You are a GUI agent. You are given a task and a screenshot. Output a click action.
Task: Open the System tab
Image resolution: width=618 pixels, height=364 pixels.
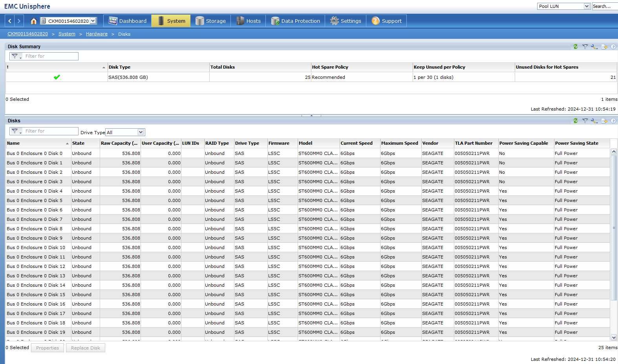171,21
